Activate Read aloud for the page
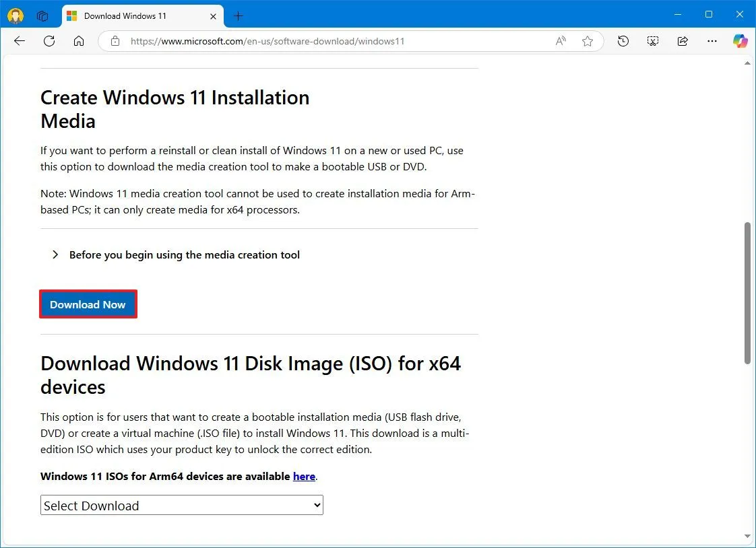Image resolution: width=756 pixels, height=548 pixels. 561,41
